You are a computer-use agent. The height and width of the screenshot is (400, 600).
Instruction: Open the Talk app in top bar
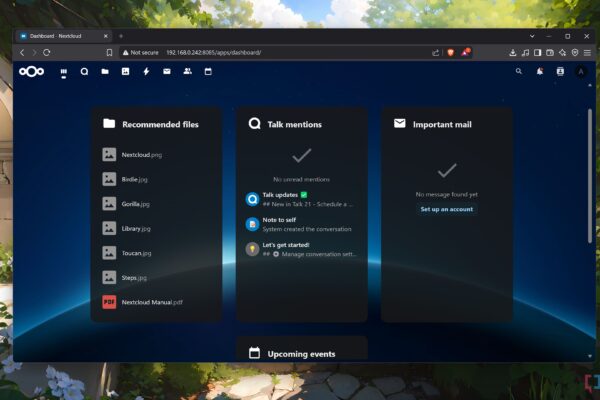pos(84,72)
